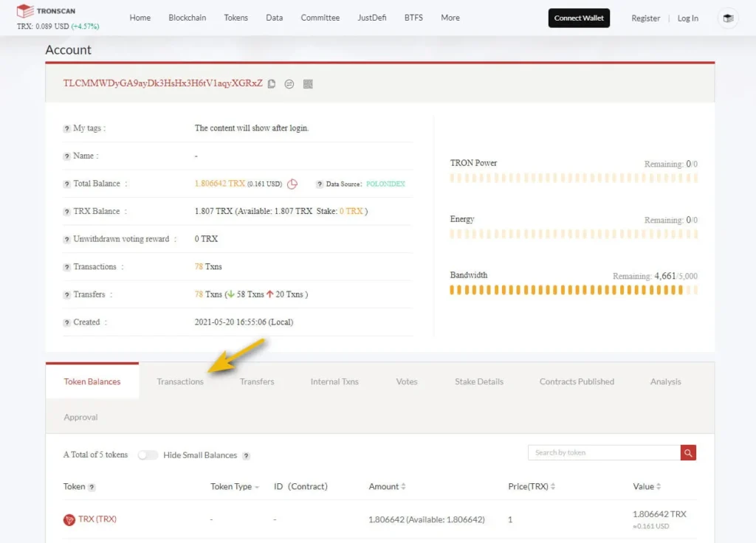This screenshot has width=756, height=543.
Task: Switch to the Transfers tab
Action: pos(257,381)
